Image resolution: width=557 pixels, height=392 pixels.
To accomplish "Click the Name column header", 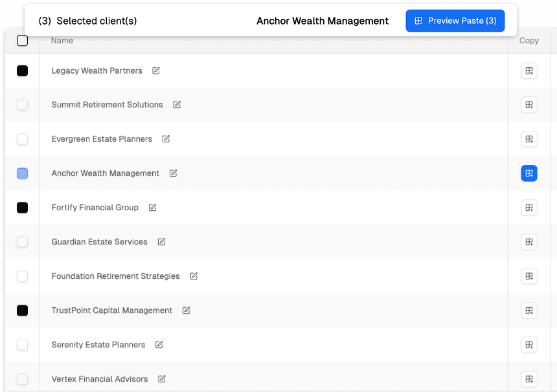I will pos(62,41).
